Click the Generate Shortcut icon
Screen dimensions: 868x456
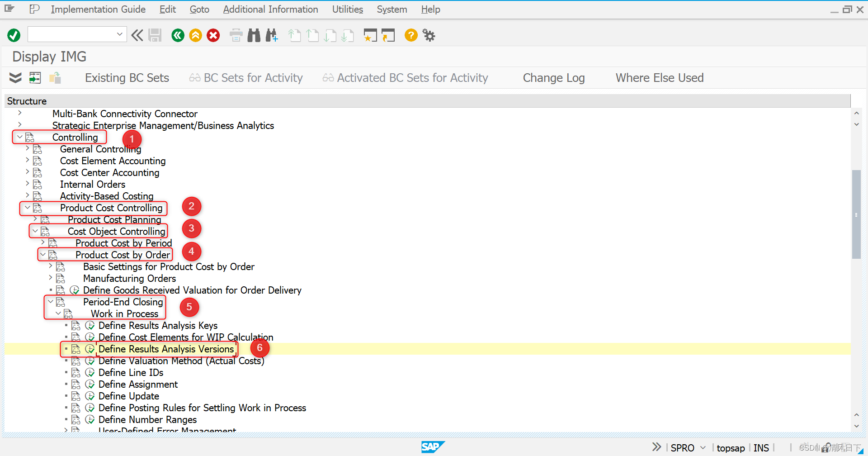(388, 35)
